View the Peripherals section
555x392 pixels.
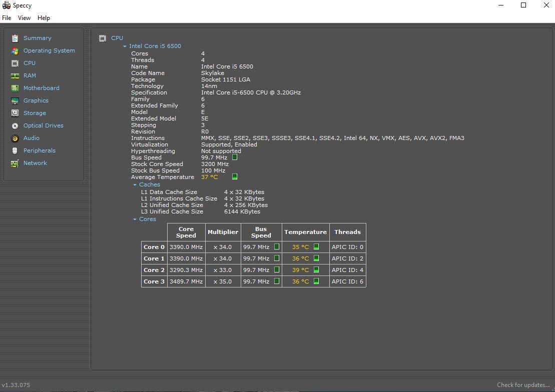pyautogui.click(x=40, y=150)
